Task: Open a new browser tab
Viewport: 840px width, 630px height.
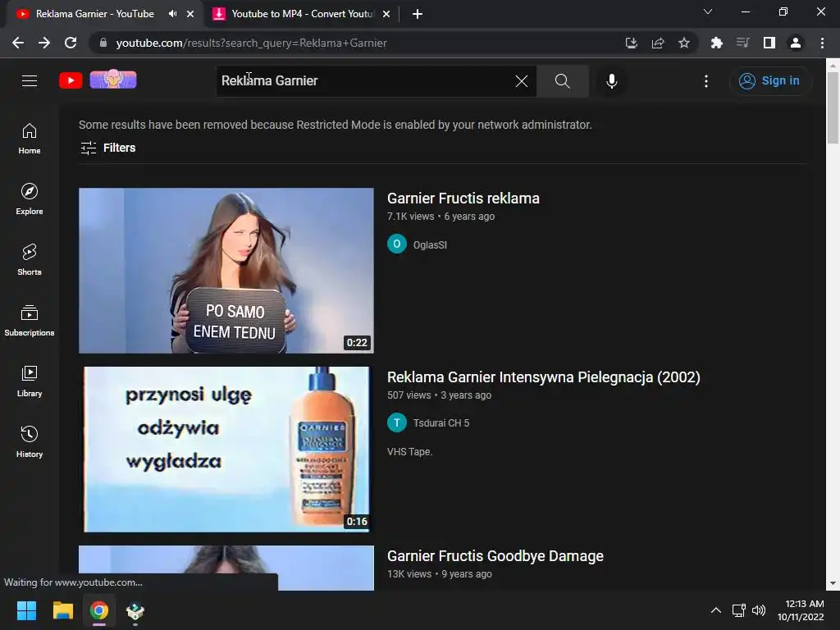Action: tap(418, 14)
